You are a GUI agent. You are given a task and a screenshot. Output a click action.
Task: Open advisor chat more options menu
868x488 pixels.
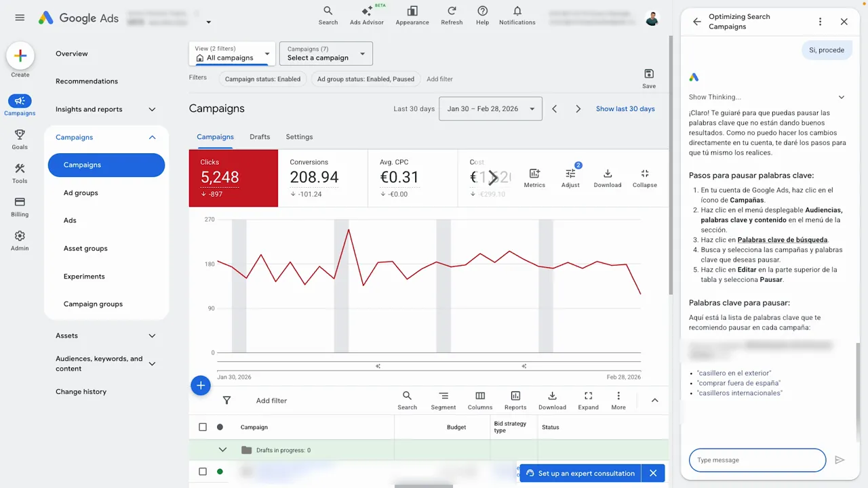(820, 22)
